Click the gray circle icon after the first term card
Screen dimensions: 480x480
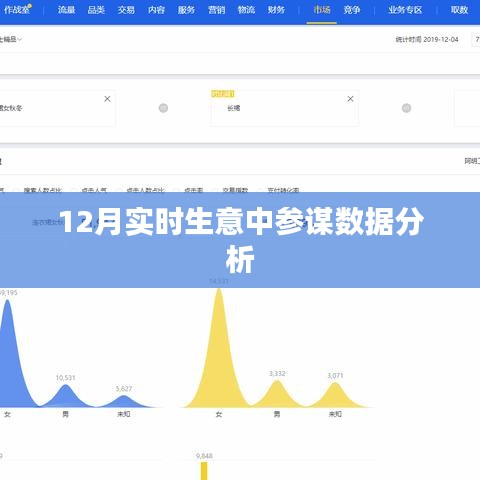click(163, 108)
